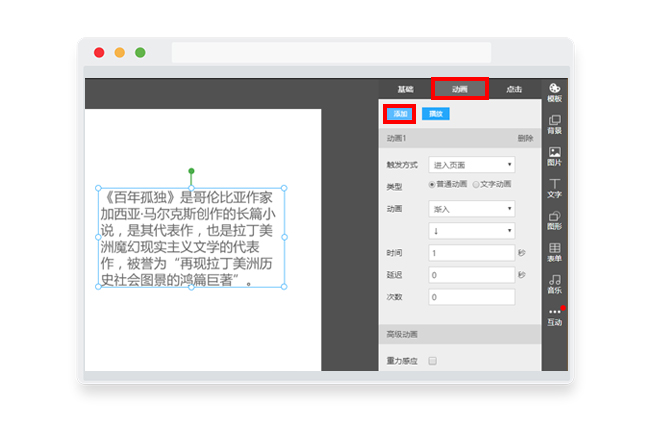Click the green maximize window button
Image resolution: width=660 pixels, height=430 pixels.
140,53
